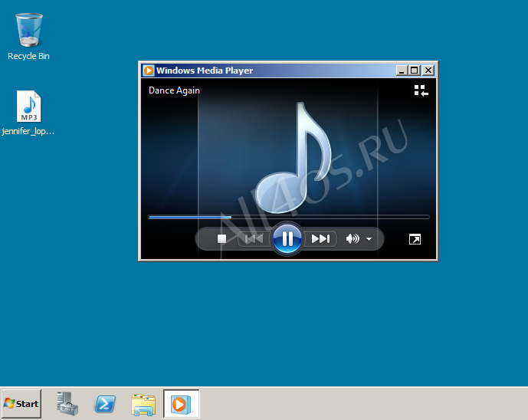Maximize the Windows Media Player window
The width and height of the screenshot is (528, 420).
pos(415,71)
